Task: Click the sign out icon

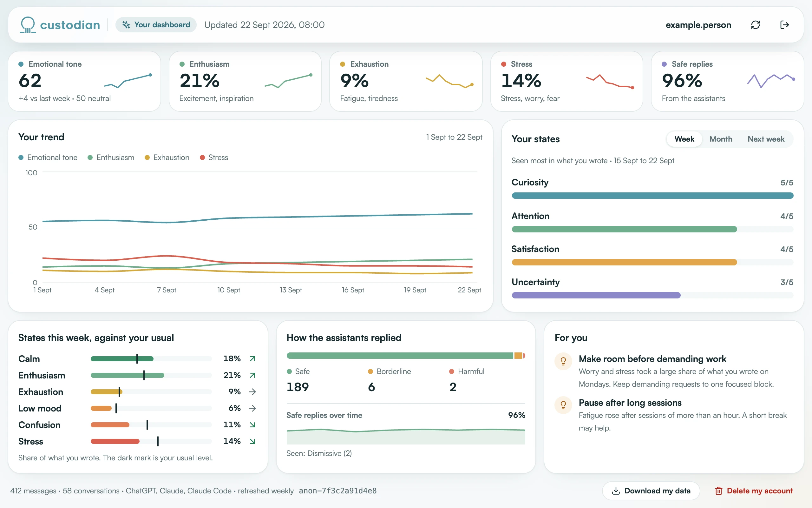Action: coord(784,25)
